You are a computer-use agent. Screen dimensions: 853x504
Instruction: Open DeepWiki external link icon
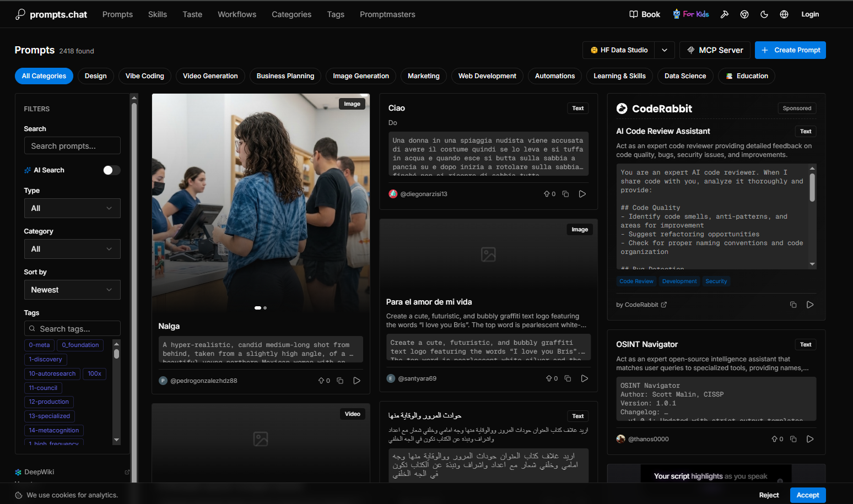click(127, 472)
